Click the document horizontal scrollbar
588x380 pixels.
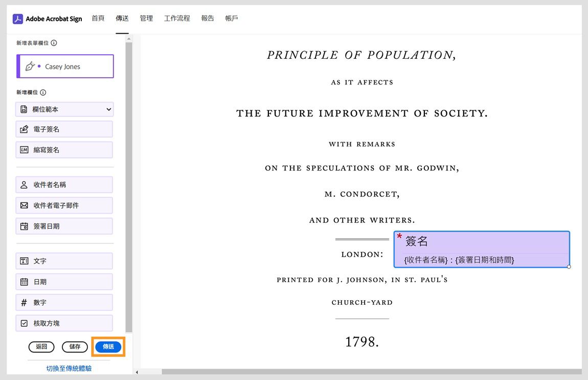[372, 372]
